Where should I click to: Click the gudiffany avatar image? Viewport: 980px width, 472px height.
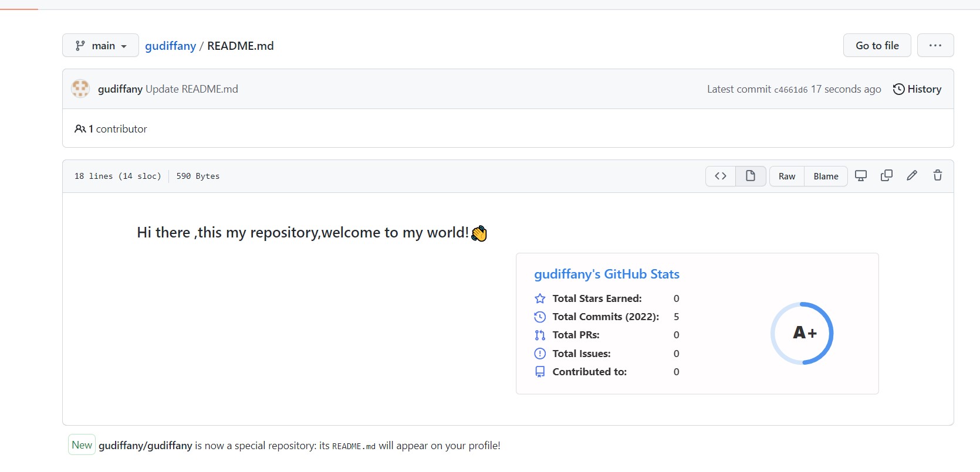(x=80, y=89)
